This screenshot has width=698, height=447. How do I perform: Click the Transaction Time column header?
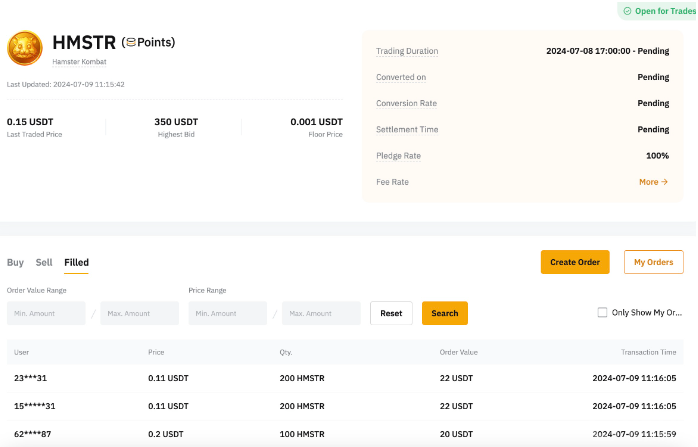pyautogui.click(x=649, y=352)
